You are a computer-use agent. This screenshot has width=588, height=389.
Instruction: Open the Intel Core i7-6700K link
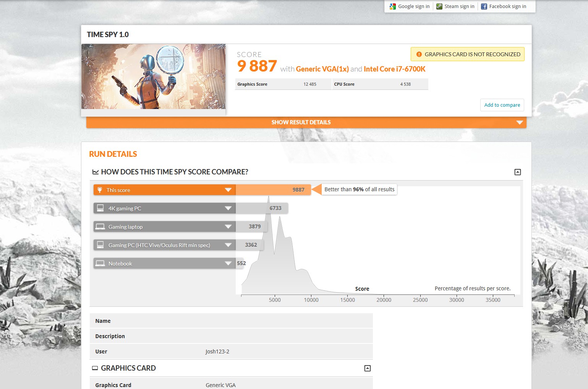pyautogui.click(x=395, y=69)
